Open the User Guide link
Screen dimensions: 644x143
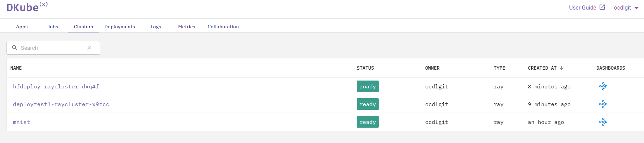click(x=582, y=8)
